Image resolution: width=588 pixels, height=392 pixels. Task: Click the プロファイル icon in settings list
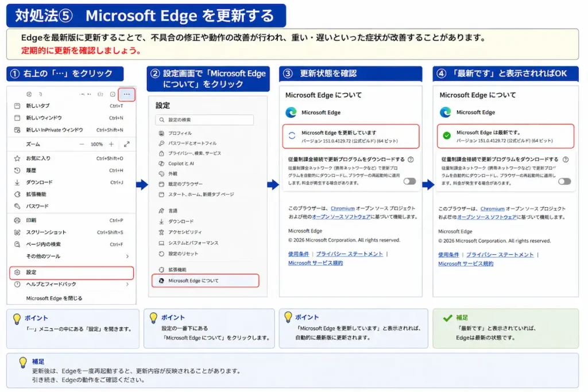point(161,133)
